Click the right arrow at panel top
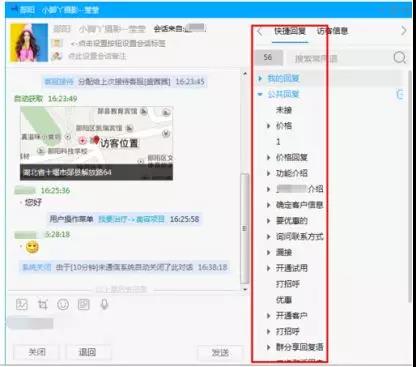416x367 pixels. coord(404,31)
